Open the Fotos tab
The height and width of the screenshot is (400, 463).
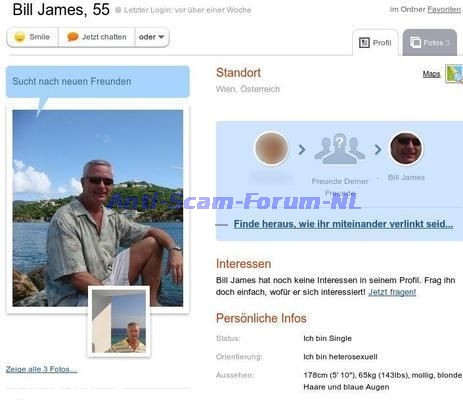(430, 43)
